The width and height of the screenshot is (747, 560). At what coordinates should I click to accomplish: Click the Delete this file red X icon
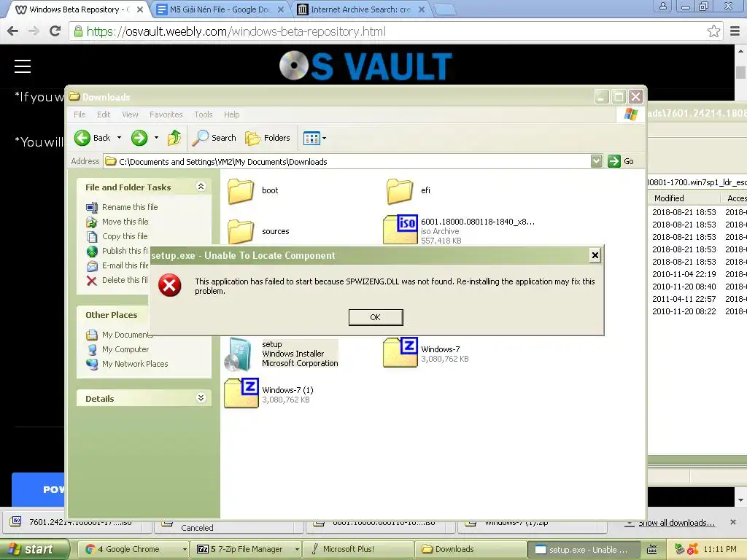pyautogui.click(x=92, y=281)
